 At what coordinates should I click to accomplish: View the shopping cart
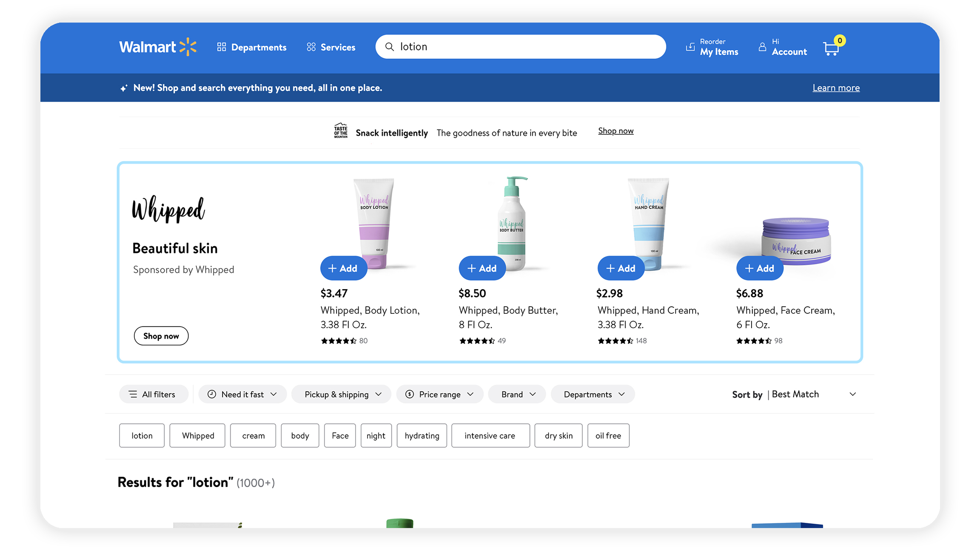pyautogui.click(x=831, y=48)
